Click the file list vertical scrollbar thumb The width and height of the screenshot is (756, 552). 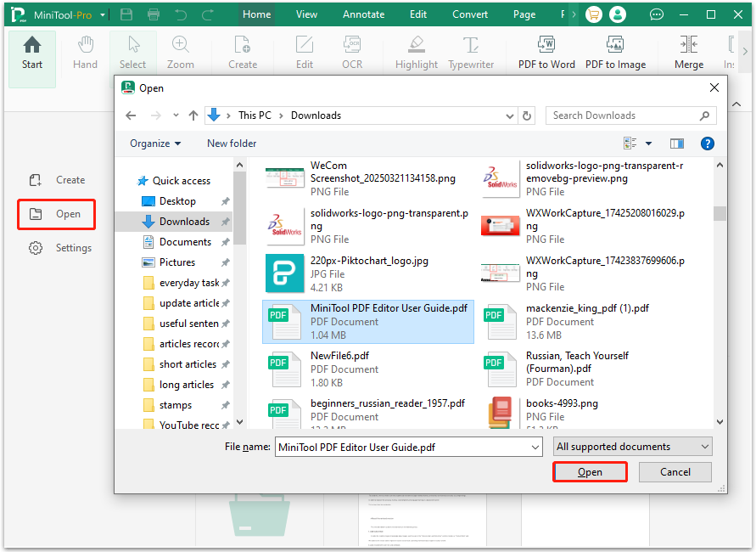720,213
